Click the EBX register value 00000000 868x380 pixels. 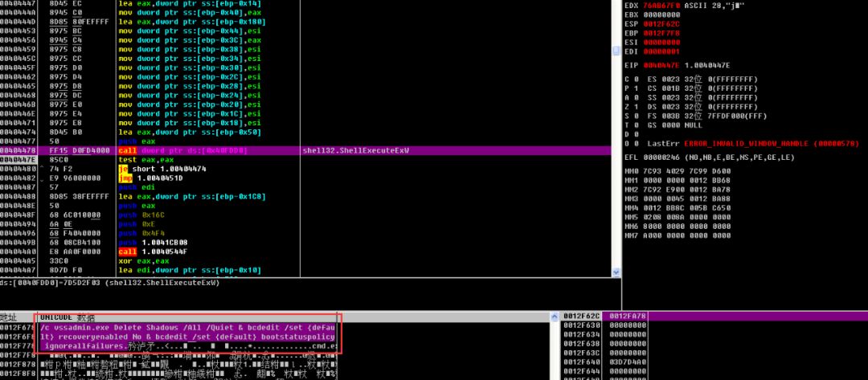tap(662, 15)
